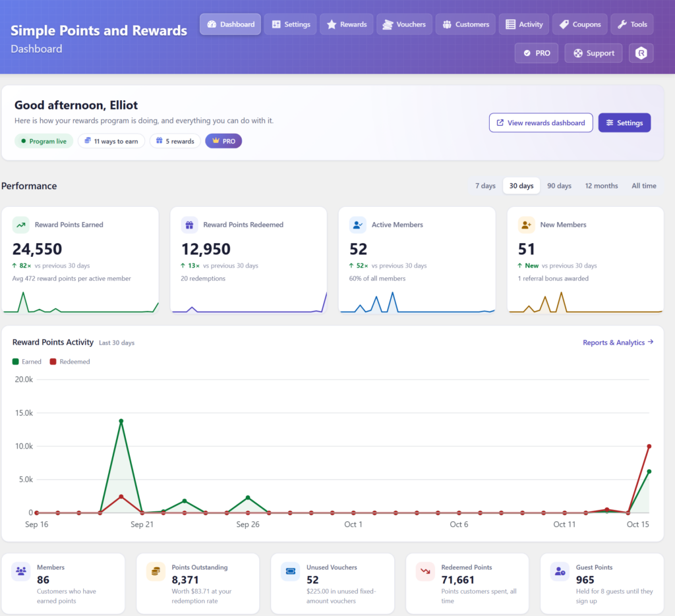Click the checkmark icon on PRO button
This screenshot has width=675, height=616.
(527, 53)
